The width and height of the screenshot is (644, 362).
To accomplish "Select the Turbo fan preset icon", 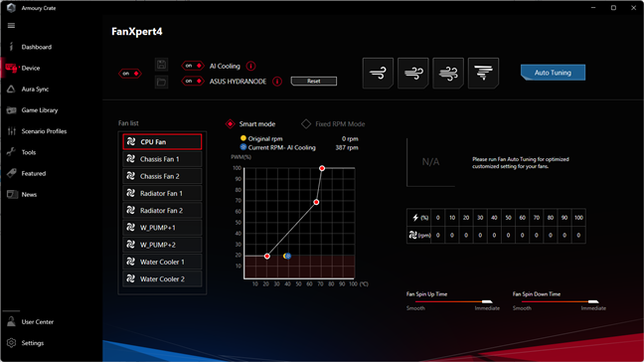I will click(x=448, y=74).
